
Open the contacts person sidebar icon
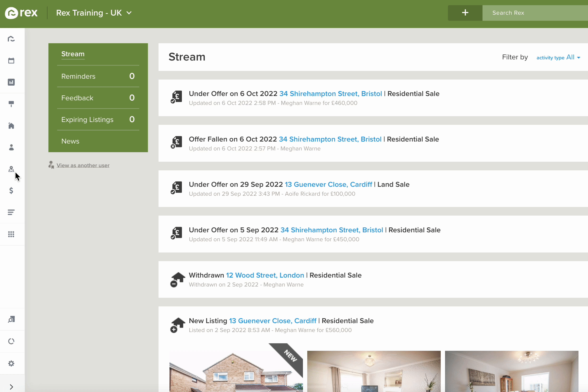11,147
